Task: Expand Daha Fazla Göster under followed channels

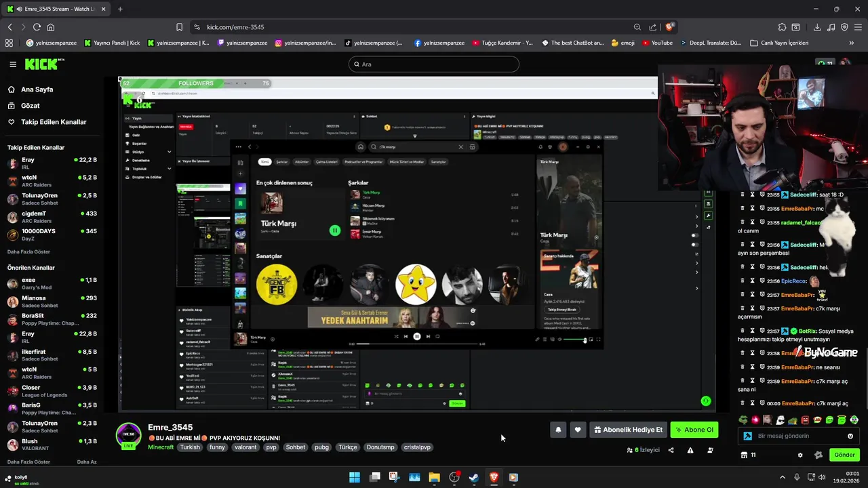Action: (x=28, y=251)
